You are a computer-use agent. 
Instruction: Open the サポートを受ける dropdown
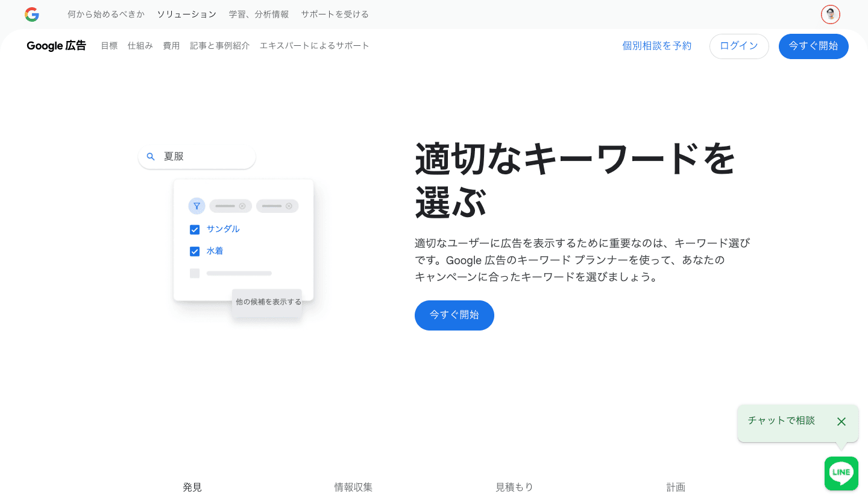(335, 14)
